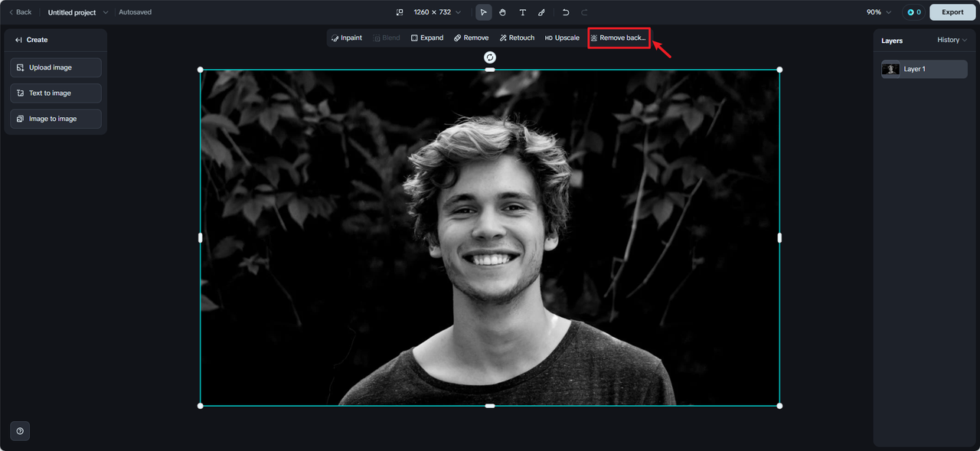Open Image to image generator
This screenshot has width=980, height=451.
[56, 119]
